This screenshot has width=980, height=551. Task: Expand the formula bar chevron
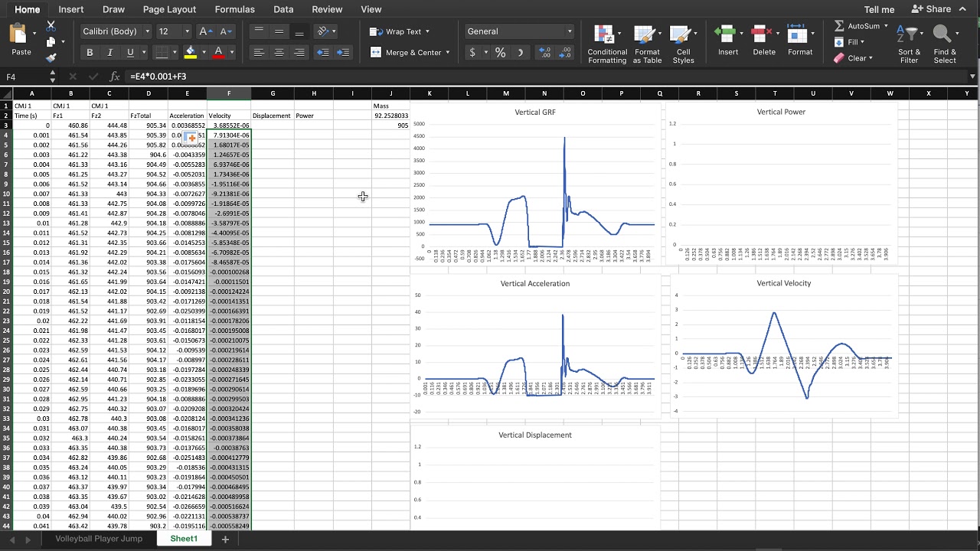[x=972, y=77]
